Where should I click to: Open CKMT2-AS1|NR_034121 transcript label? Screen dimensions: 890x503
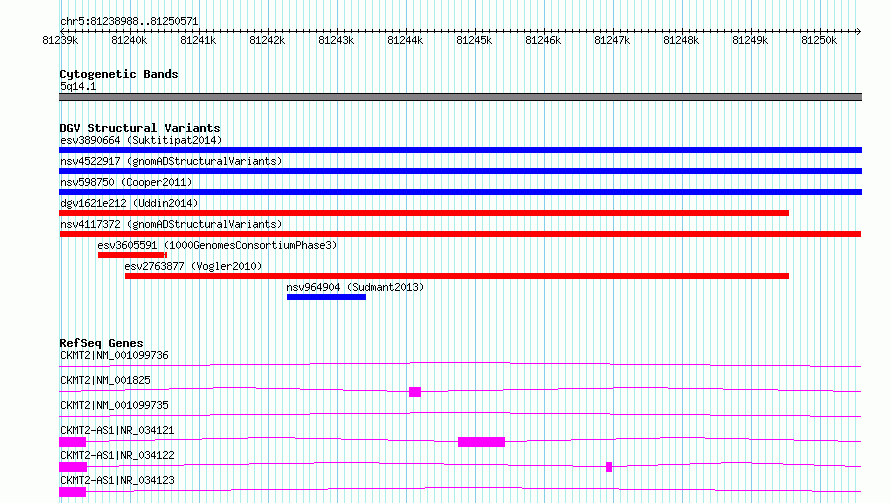[x=117, y=430]
